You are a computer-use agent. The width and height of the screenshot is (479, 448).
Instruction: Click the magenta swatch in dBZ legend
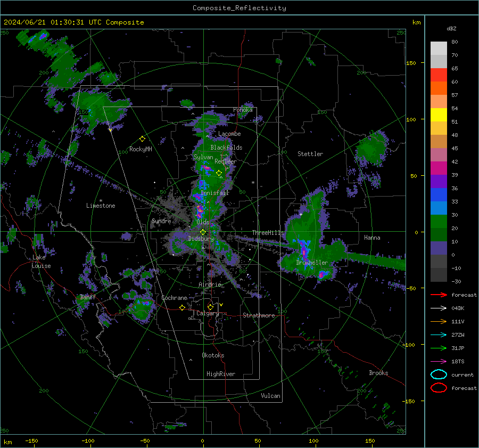click(439, 168)
